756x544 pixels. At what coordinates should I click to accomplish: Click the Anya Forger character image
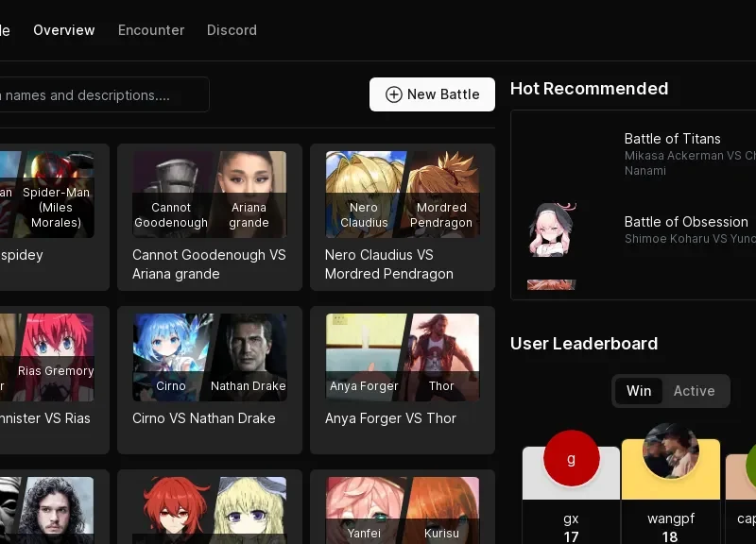(x=364, y=357)
